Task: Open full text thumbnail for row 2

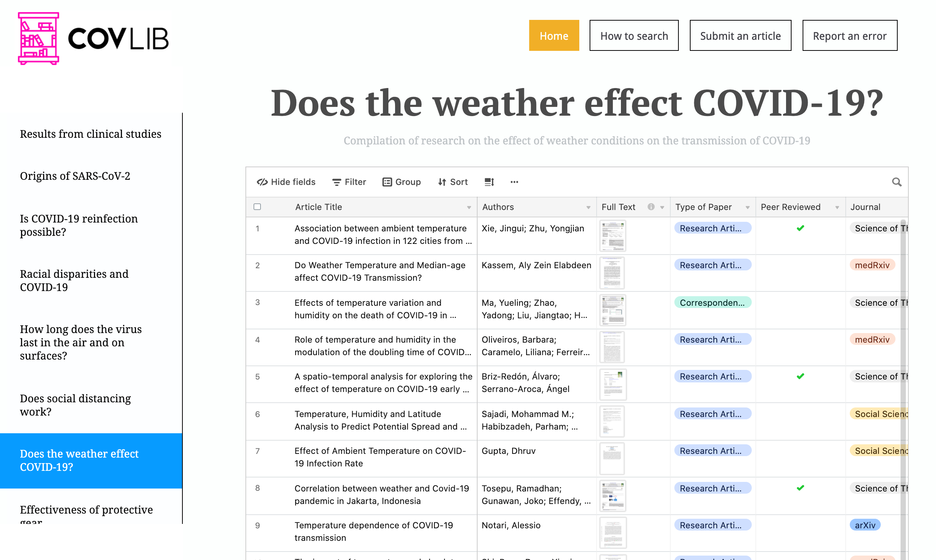Action: coord(612,273)
